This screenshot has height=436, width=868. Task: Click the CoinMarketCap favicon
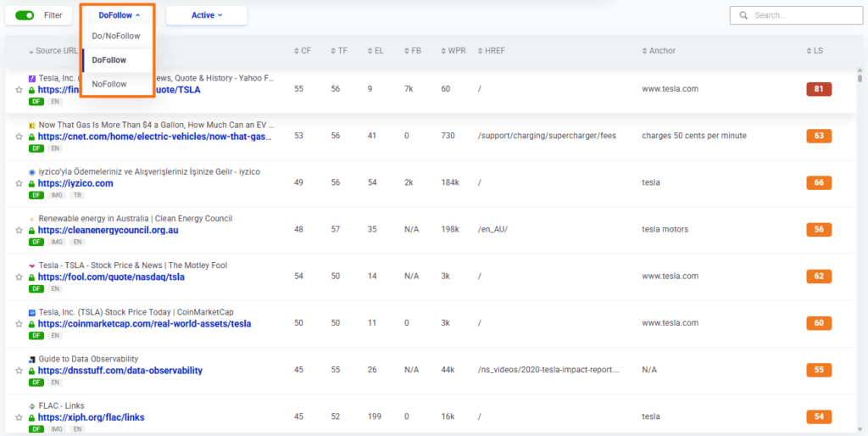pos(32,312)
